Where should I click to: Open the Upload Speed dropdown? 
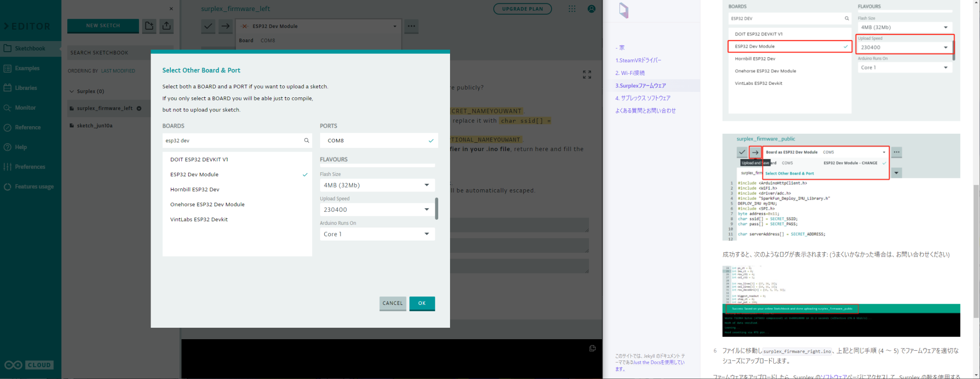377,210
